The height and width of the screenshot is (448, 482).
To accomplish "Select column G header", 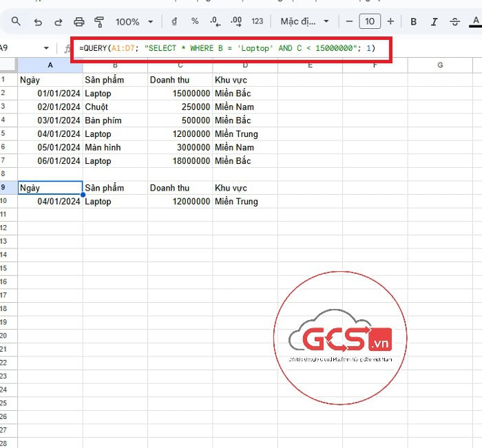I will tap(440, 65).
